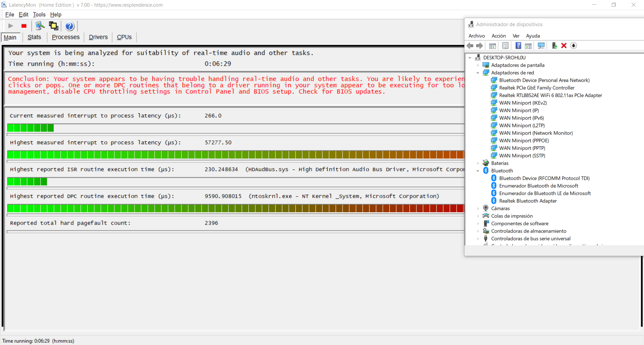Toggle the action pane icon in Device Manager
This screenshot has height=345, width=644.
[528, 46]
